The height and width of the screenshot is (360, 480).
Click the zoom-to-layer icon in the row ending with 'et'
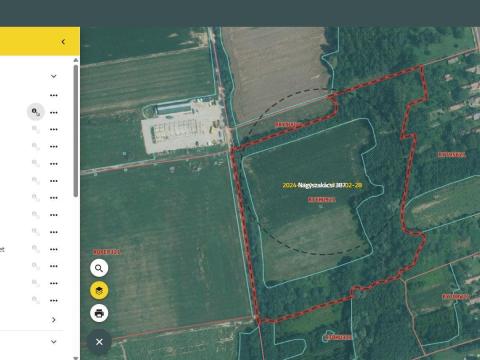point(36,249)
